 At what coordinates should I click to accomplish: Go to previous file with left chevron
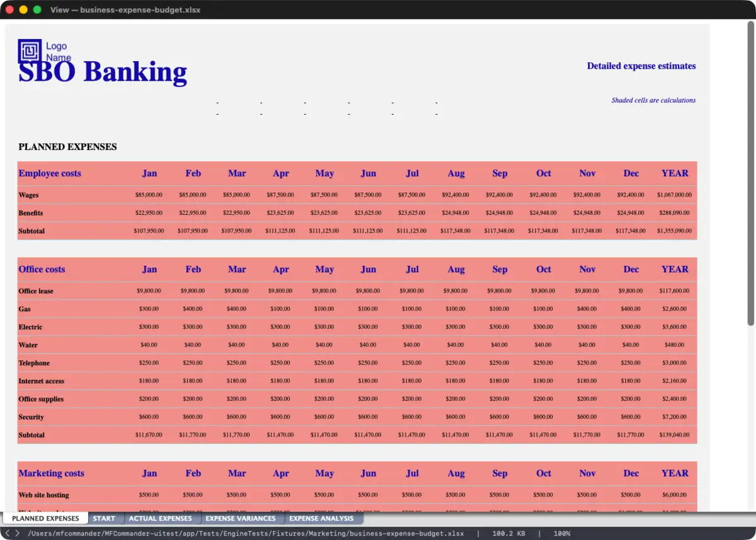point(8,534)
